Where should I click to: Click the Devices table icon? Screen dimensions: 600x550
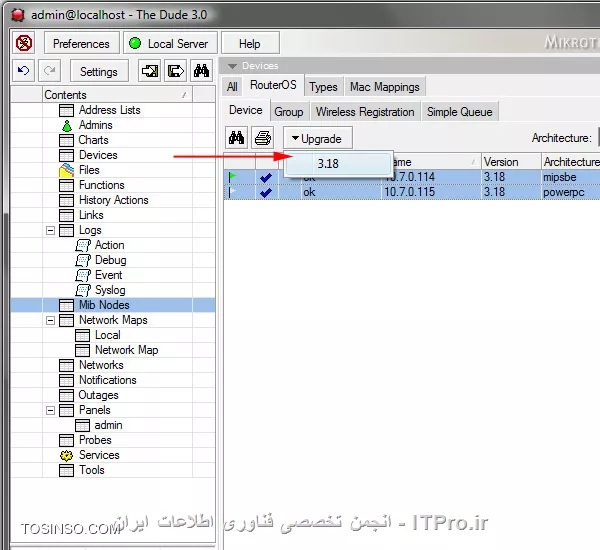pos(66,155)
